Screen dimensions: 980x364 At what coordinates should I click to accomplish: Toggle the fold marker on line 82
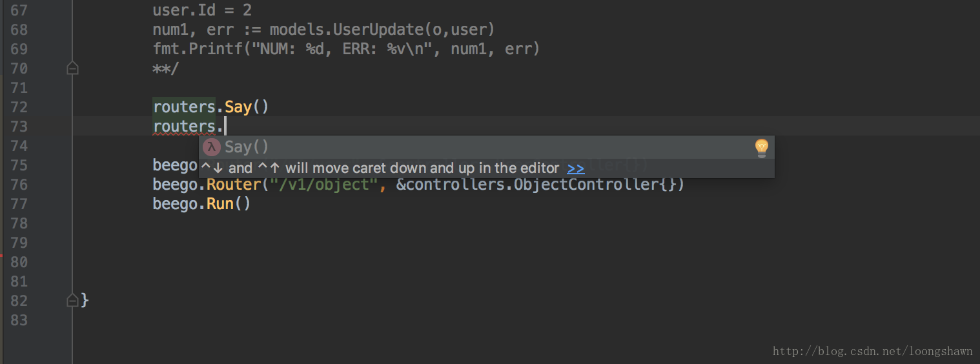pos(72,300)
